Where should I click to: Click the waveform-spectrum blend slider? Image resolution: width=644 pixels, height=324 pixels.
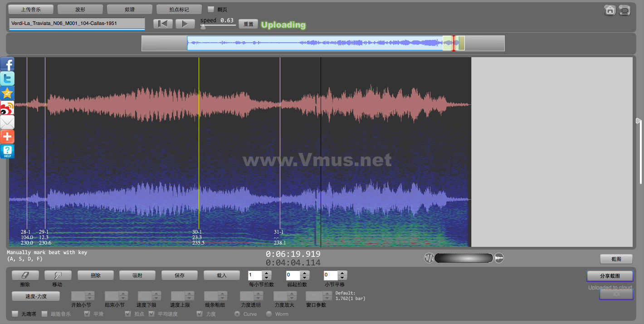click(x=463, y=258)
